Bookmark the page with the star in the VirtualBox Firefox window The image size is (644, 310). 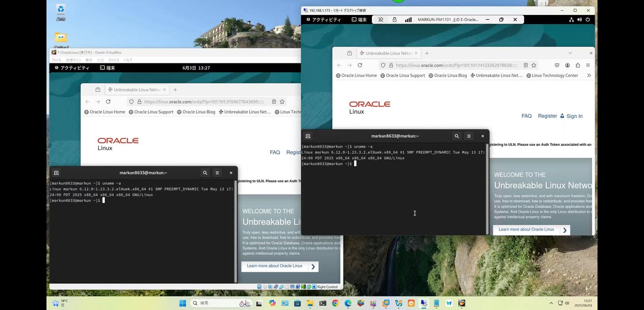point(282,101)
